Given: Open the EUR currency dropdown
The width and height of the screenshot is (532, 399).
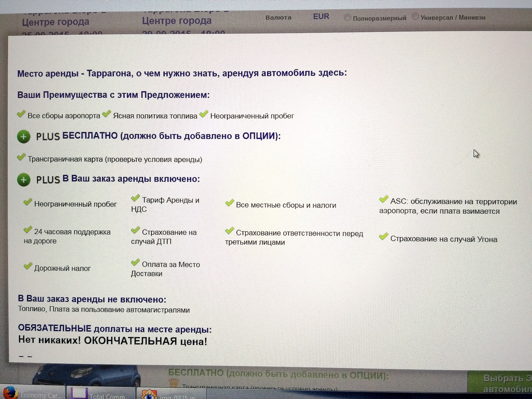Looking at the screenshot, I should click(x=321, y=17).
